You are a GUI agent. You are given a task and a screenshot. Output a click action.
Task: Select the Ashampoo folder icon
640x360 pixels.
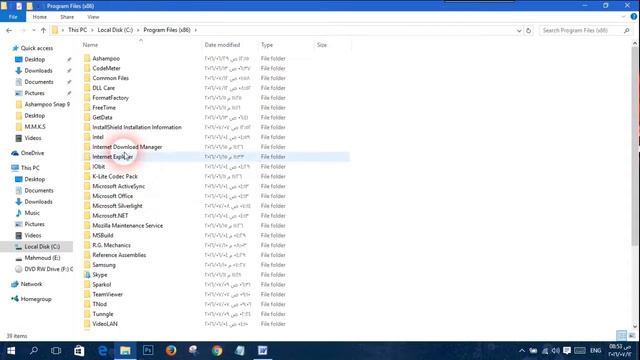tap(87, 58)
